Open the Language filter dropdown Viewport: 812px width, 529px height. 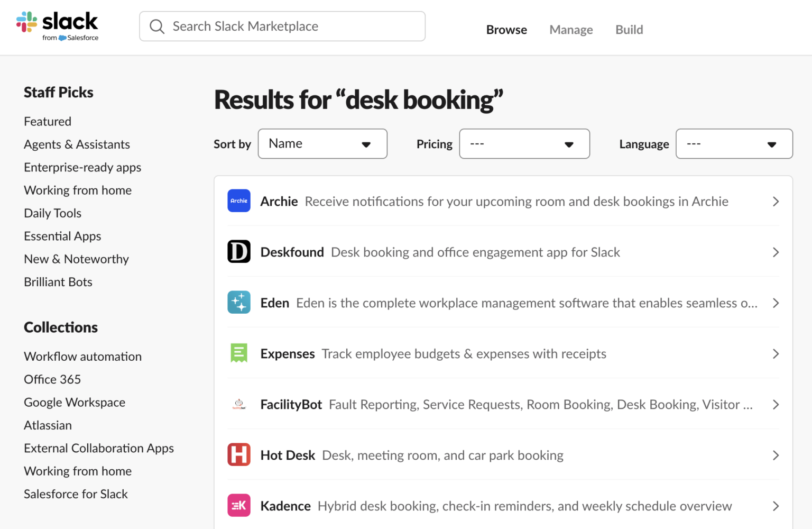(734, 143)
